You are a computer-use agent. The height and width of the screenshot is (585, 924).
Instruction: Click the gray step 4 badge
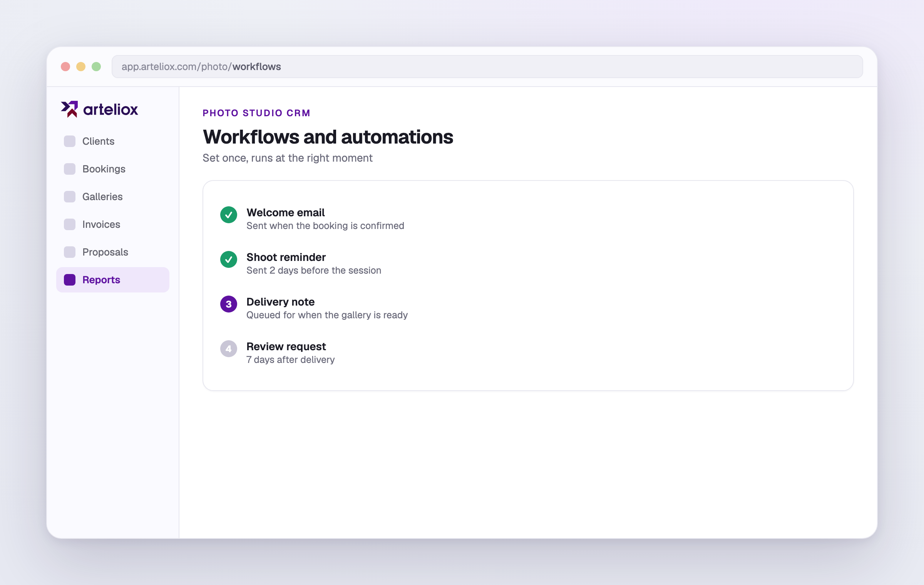tap(229, 349)
